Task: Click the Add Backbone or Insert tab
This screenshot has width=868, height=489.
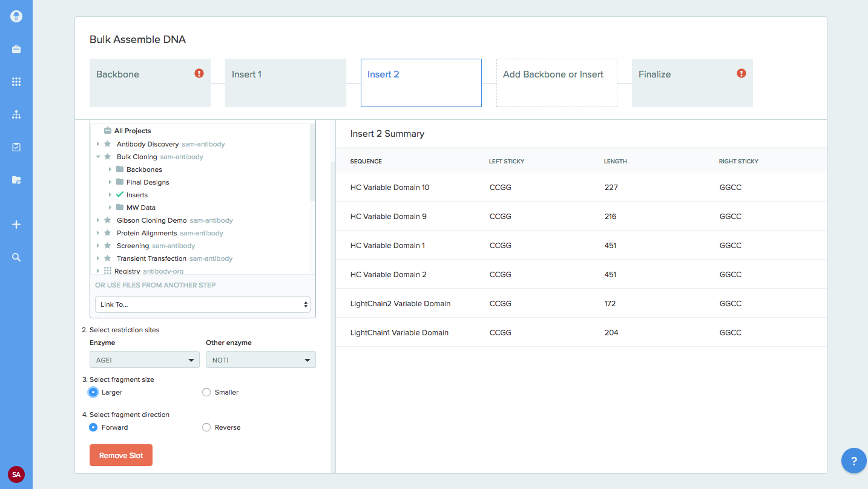Action: (557, 83)
